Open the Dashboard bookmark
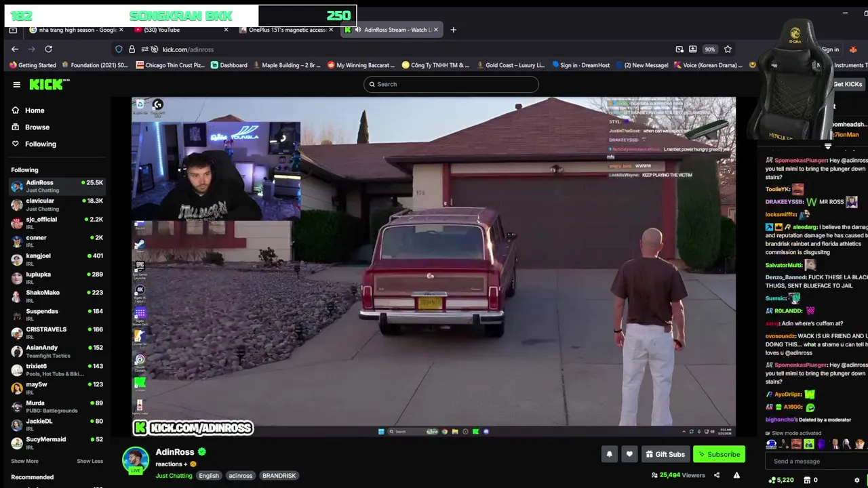This screenshot has width=868, height=488. click(x=229, y=65)
